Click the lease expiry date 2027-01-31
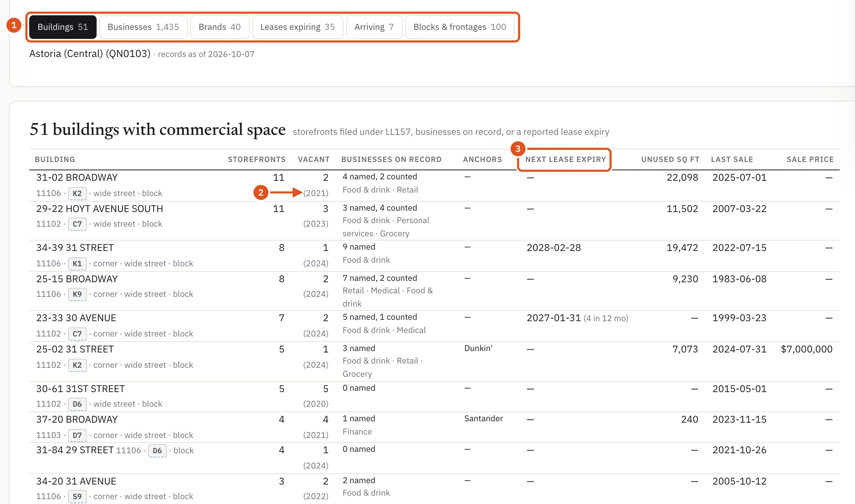This screenshot has height=504, width=855. [x=554, y=318]
